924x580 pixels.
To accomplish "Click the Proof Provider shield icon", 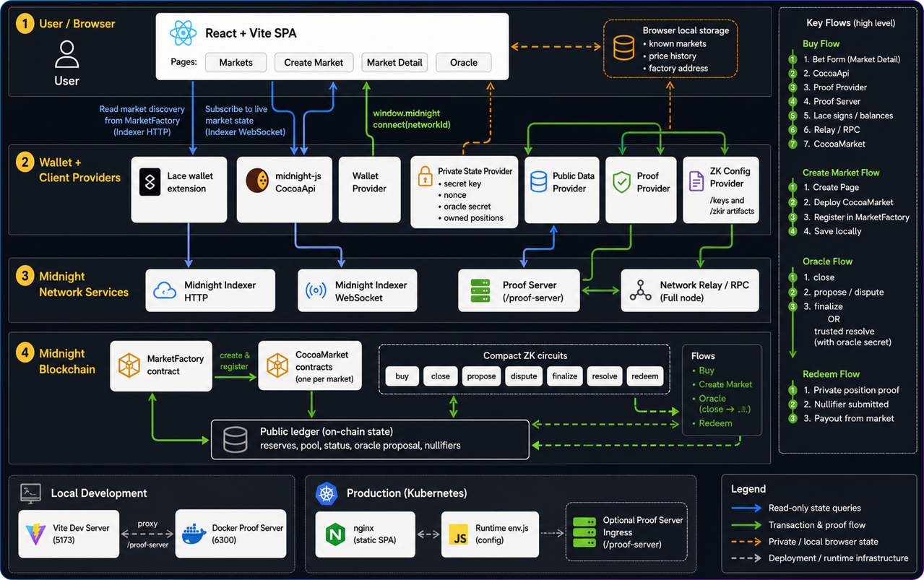I will pyautogui.click(x=621, y=182).
